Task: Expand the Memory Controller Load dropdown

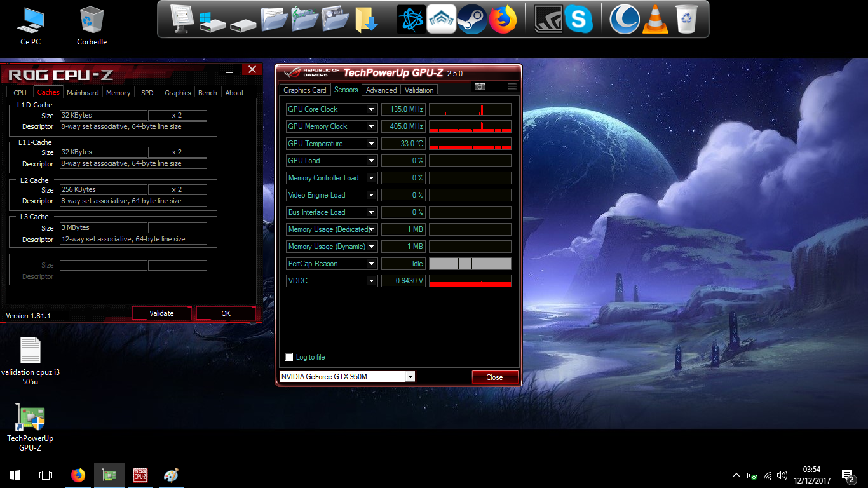Action: point(372,178)
